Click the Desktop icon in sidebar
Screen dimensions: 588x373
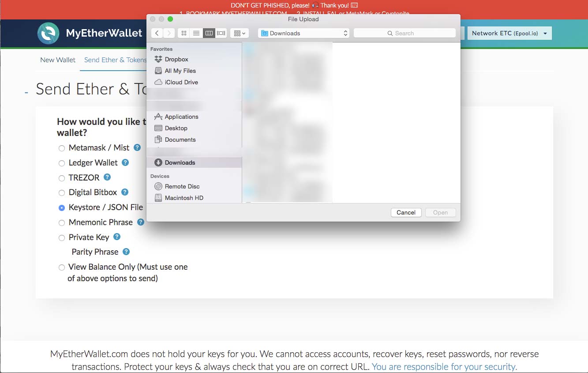pos(158,128)
